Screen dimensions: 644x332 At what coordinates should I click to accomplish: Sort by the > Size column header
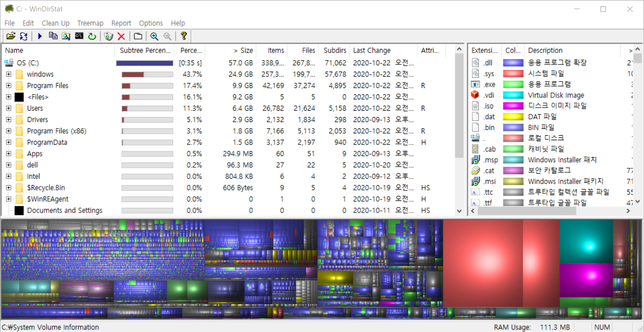[231, 50]
